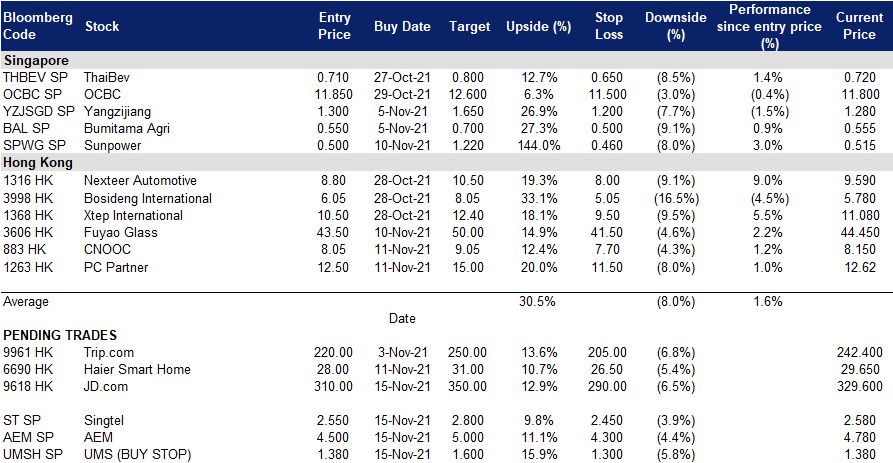Click the 6690 HK code cell

28,370
